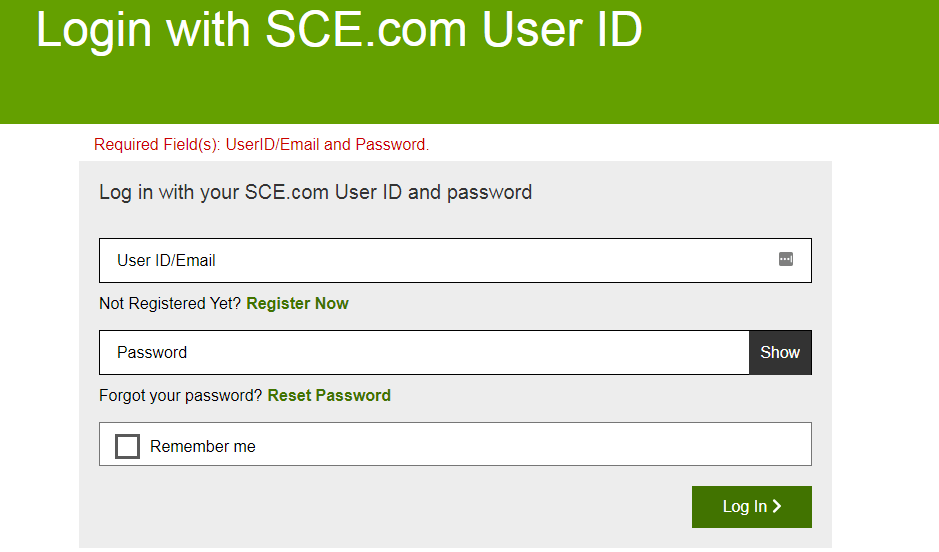Follow the Register Now link
The height and width of the screenshot is (552, 939).
point(297,303)
